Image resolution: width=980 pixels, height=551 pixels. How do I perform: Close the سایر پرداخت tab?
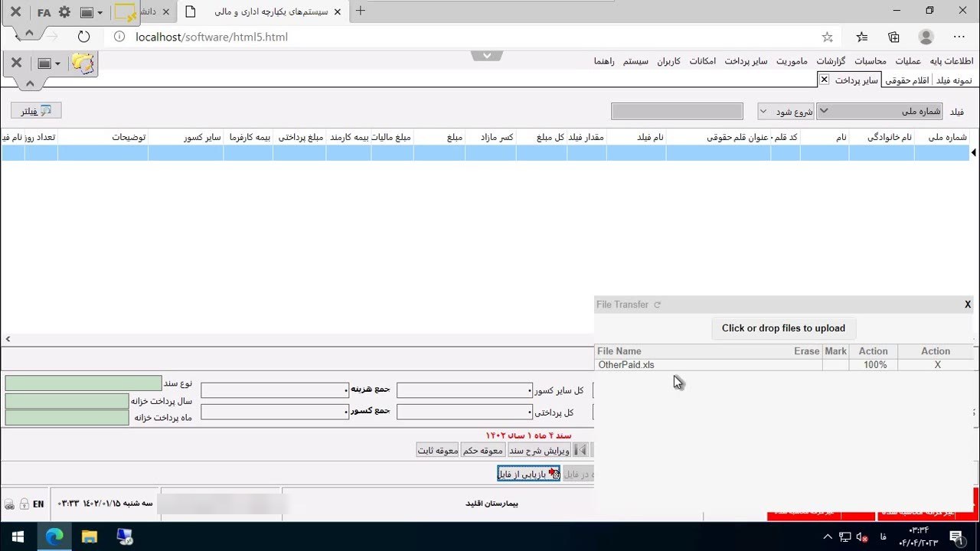click(824, 80)
